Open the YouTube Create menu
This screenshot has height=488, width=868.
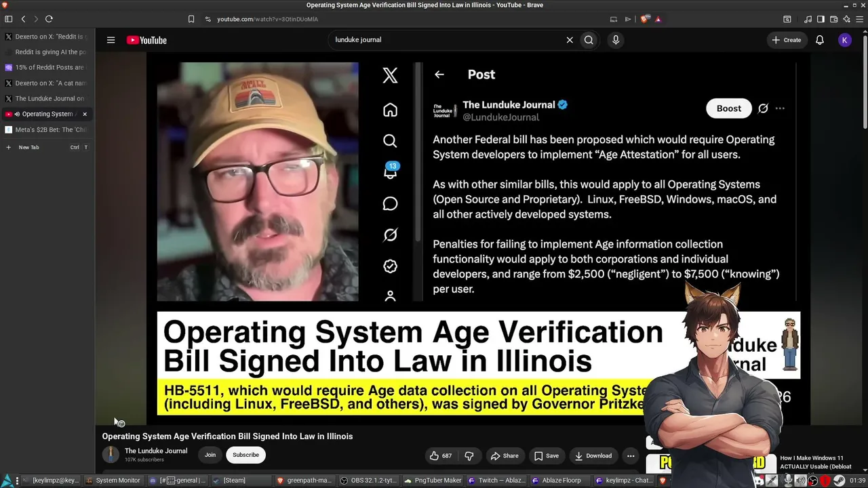786,40
